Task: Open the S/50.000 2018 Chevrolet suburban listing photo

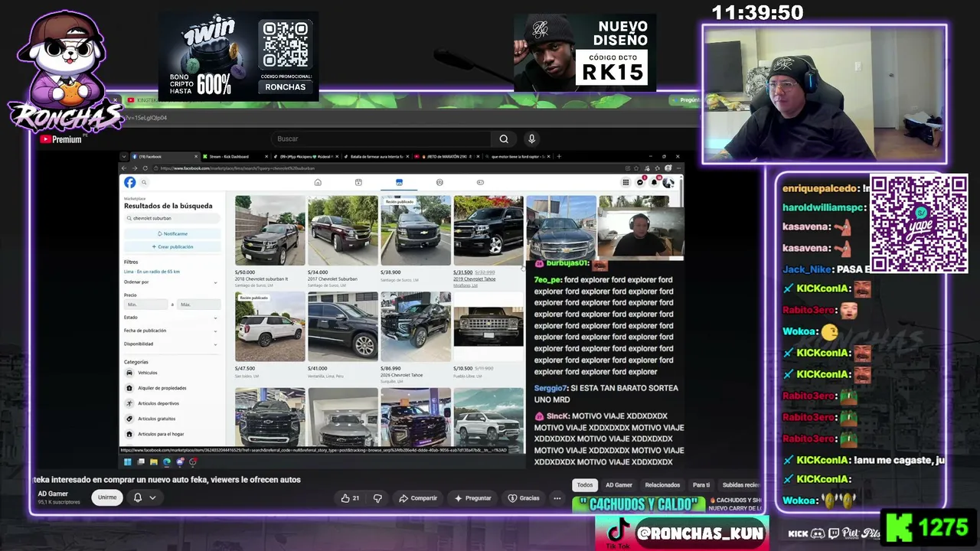Action: [269, 230]
